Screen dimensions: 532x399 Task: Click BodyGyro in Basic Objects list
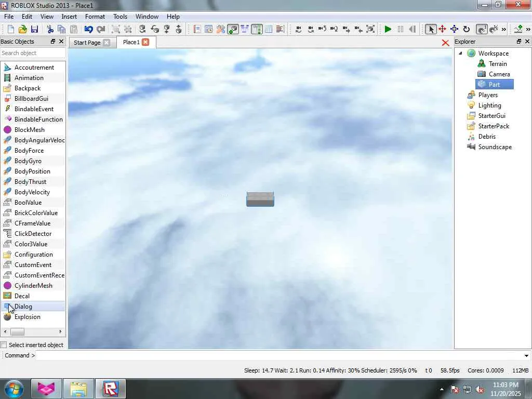click(x=28, y=161)
